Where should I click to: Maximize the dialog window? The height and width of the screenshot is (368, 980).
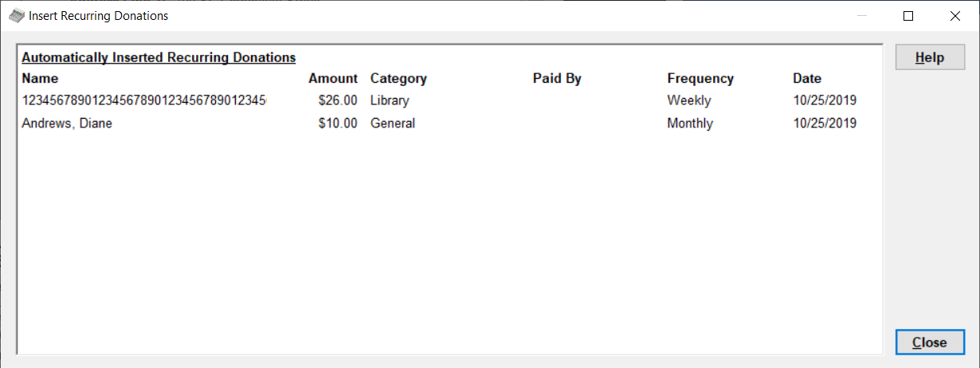point(908,16)
